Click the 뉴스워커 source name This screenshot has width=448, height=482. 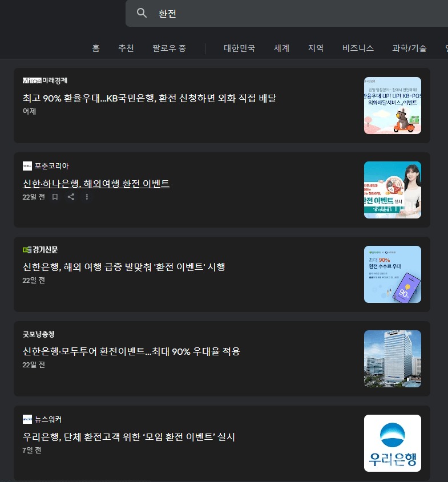pyautogui.click(x=48, y=419)
